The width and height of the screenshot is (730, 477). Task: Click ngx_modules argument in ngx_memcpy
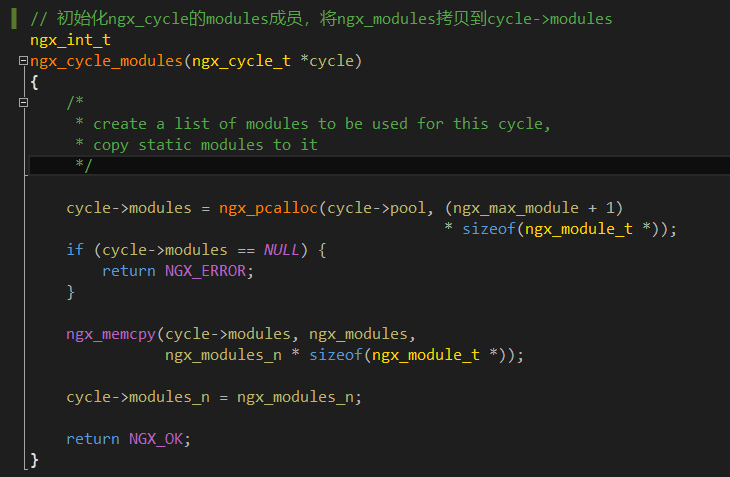tap(358, 334)
